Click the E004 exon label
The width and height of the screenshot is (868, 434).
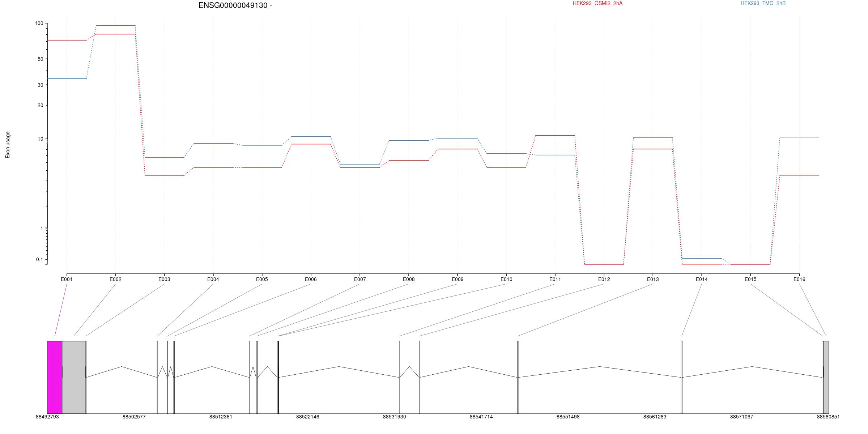213,279
